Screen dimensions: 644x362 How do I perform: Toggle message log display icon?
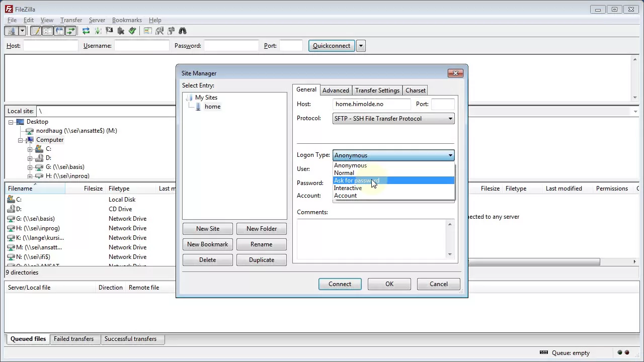[x=36, y=31]
